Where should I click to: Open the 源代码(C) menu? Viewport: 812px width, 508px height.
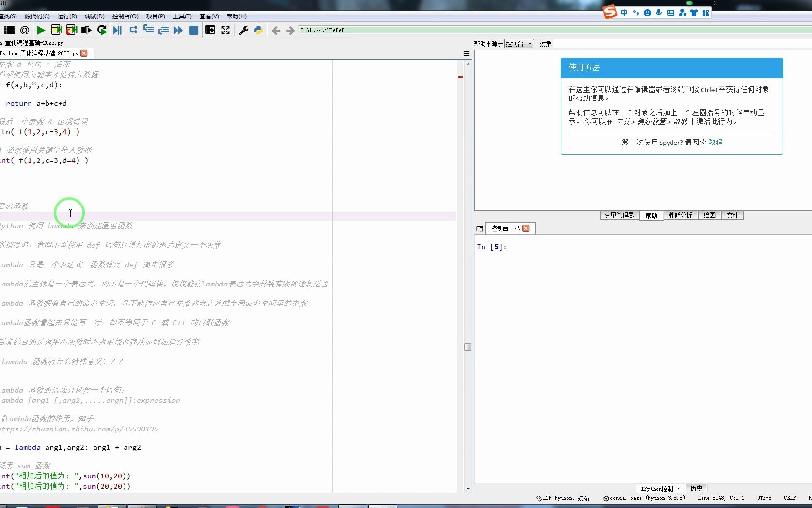(37, 16)
